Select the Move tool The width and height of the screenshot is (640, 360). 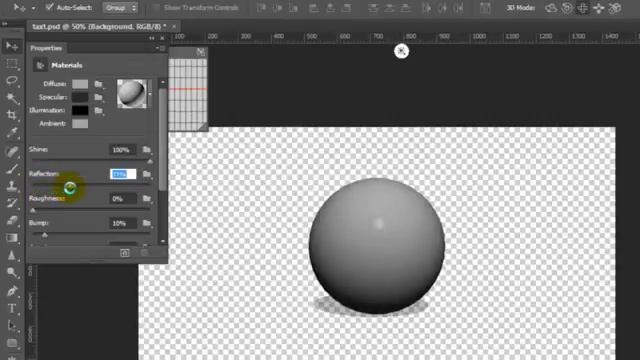[x=12, y=46]
